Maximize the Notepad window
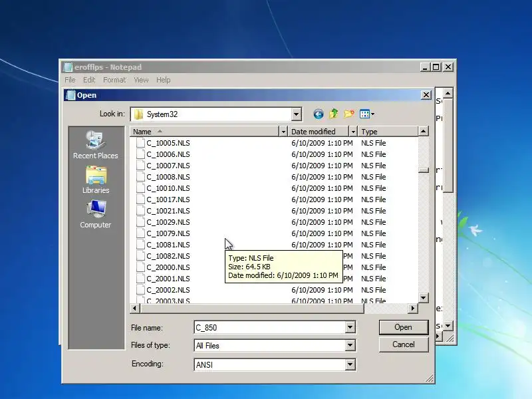 (436, 67)
